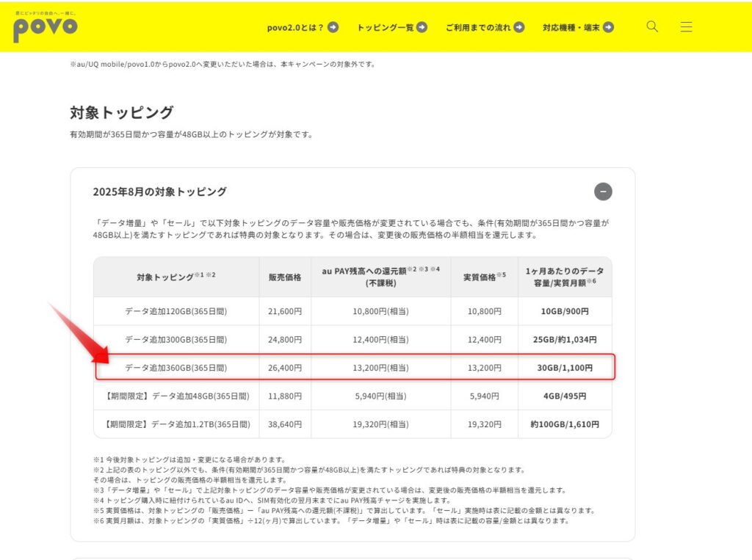Click the 19,320円(相当) refund cell
752x560 pixels.
pyautogui.click(x=381, y=424)
